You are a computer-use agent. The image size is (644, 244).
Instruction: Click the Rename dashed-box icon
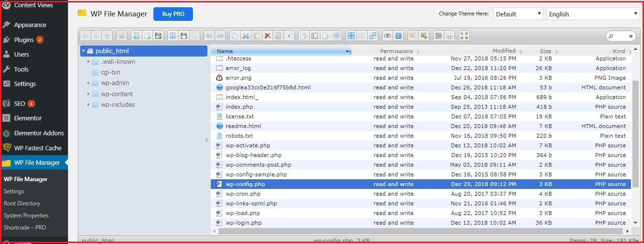[x=315, y=36]
